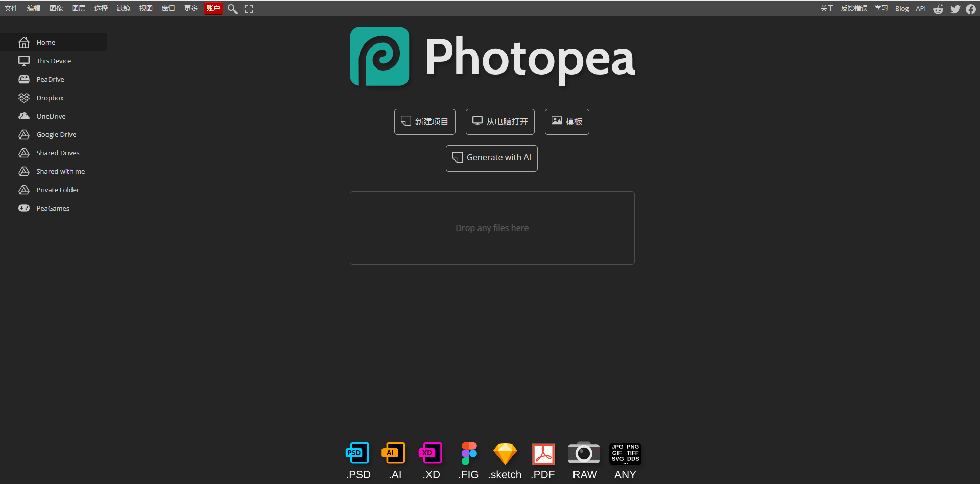Open the Home sidebar entry

54,42
